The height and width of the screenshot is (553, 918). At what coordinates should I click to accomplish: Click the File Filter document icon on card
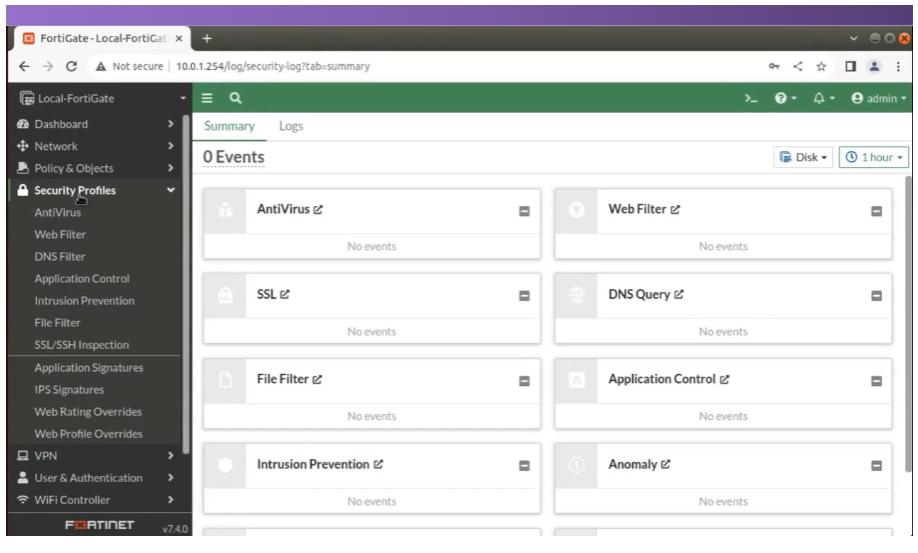[x=225, y=380]
